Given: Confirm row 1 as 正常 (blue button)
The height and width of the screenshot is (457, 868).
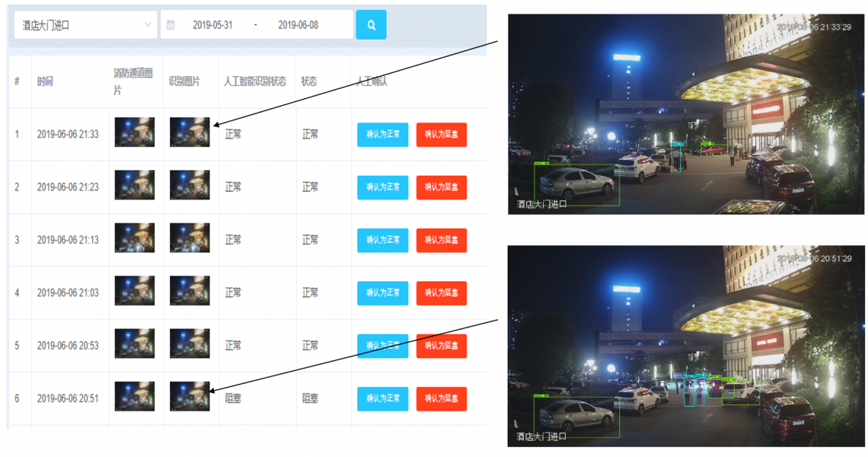Looking at the screenshot, I should [x=382, y=135].
